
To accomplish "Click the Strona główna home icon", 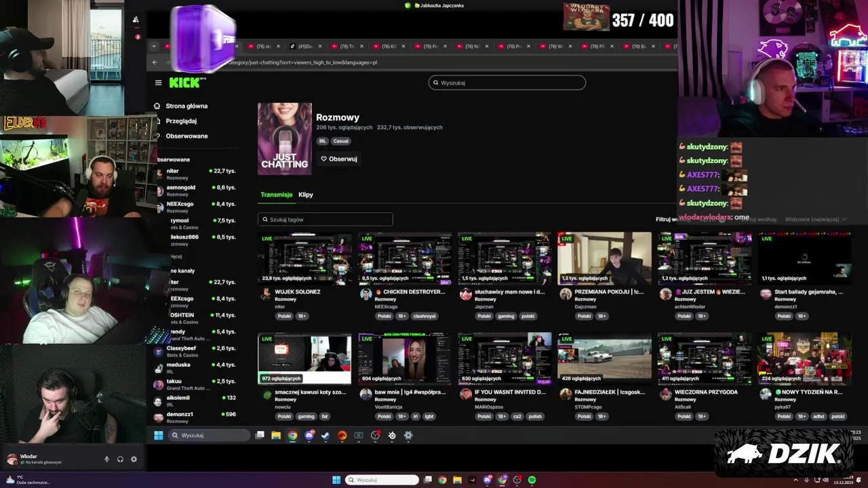I will (x=157, y=106).
